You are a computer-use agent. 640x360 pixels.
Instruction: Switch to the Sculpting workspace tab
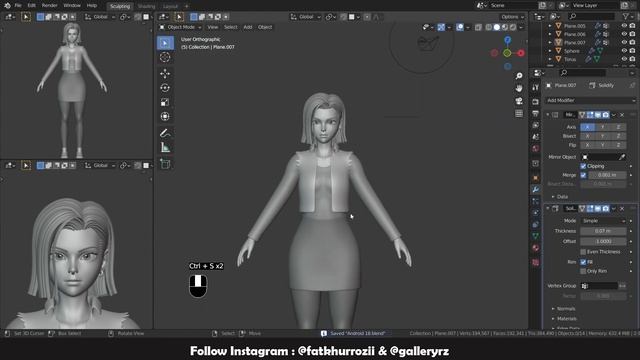click(120, 6)
